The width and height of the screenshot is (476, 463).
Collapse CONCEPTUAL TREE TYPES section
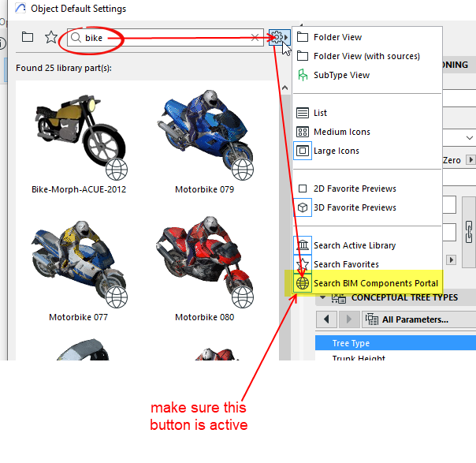(x=323, y=297)
